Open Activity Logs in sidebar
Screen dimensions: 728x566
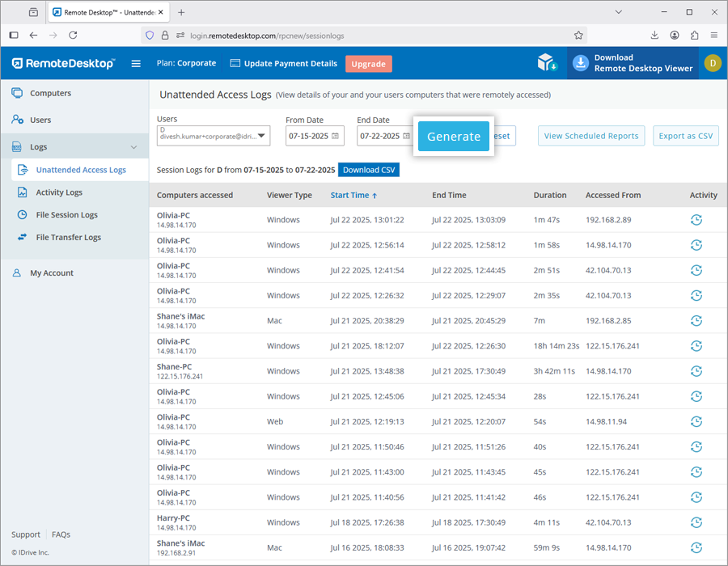tap(59, 192)
